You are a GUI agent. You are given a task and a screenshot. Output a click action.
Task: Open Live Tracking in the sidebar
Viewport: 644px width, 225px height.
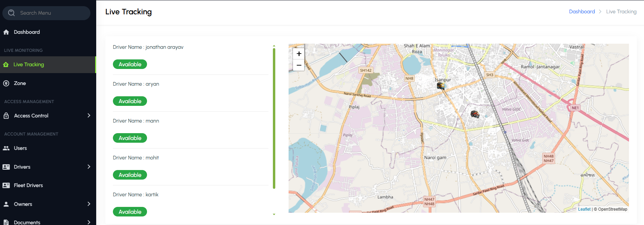[x=29, y=65]
